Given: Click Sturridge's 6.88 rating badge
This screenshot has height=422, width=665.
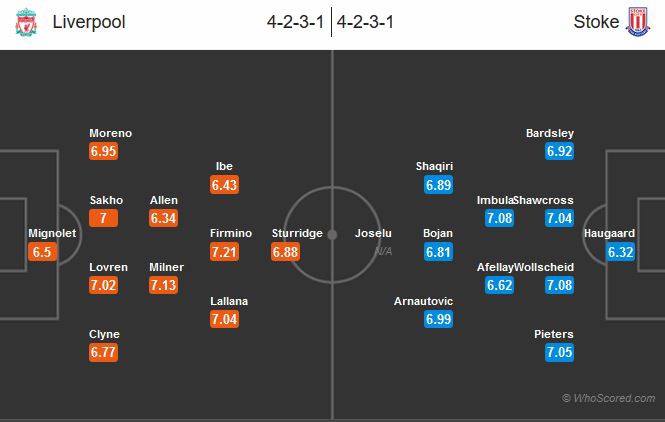Looking at the screenshot, I should (285, 252).
